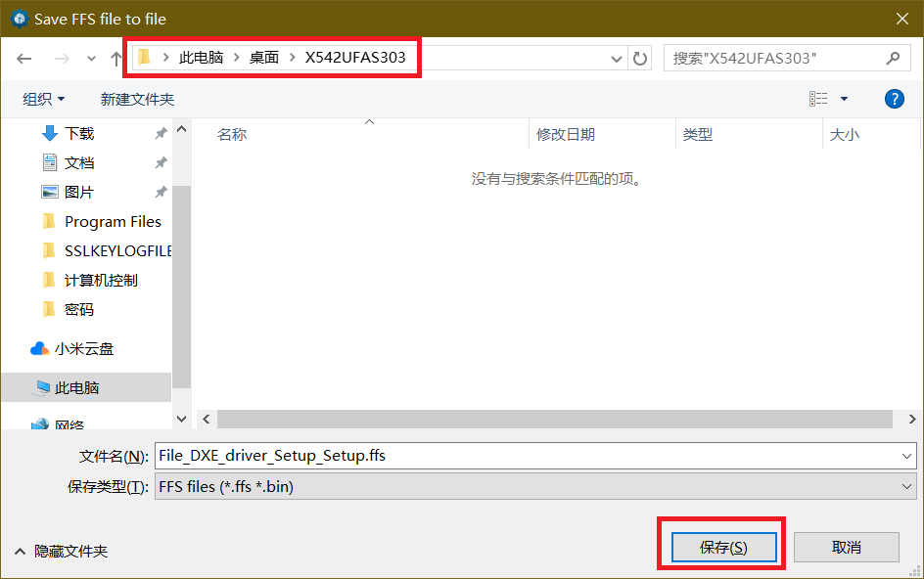
Task: Open the 组织 organize menu
Action: tap(44, 99)
